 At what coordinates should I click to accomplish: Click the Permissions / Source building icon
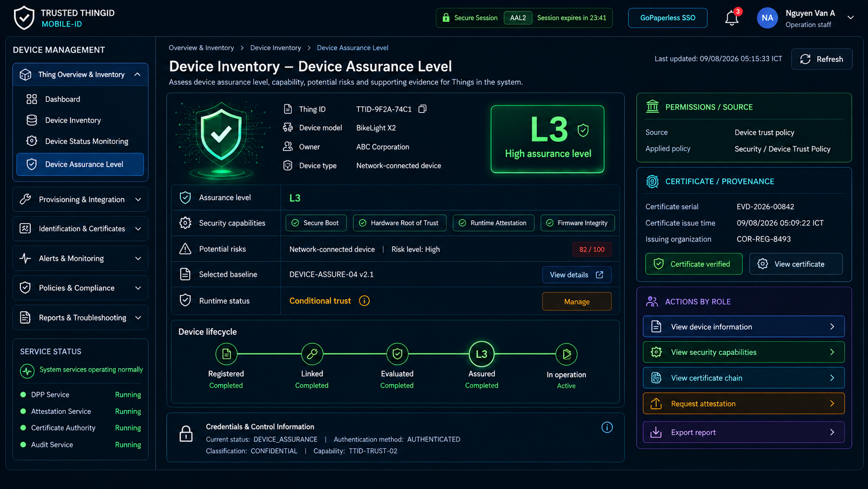[652, 107]
